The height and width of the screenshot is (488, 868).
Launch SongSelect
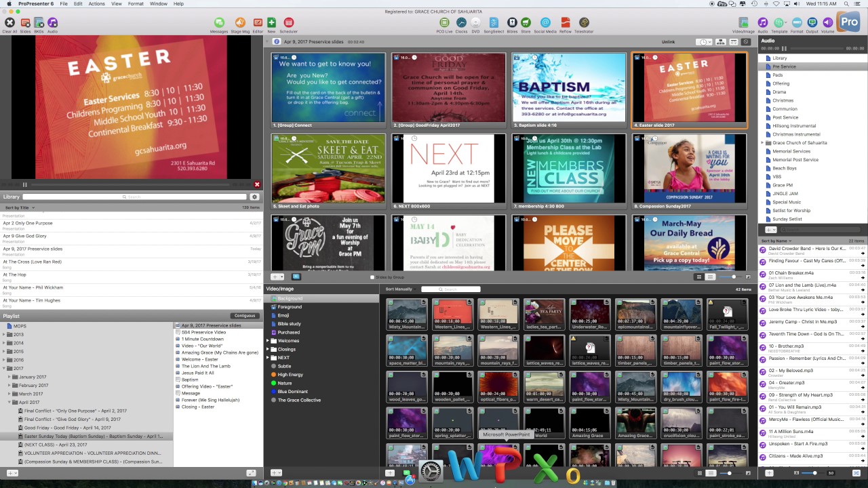(x=494, y=23)
